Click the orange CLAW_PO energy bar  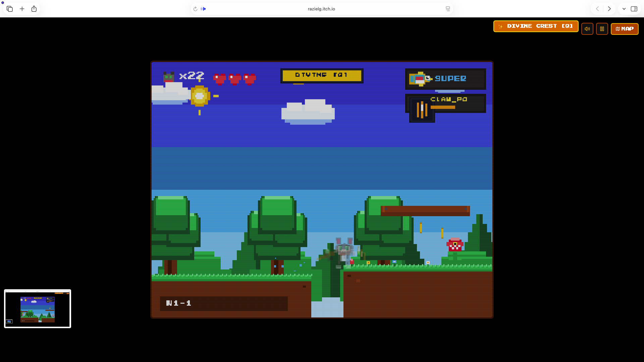(x=443, y=107)
